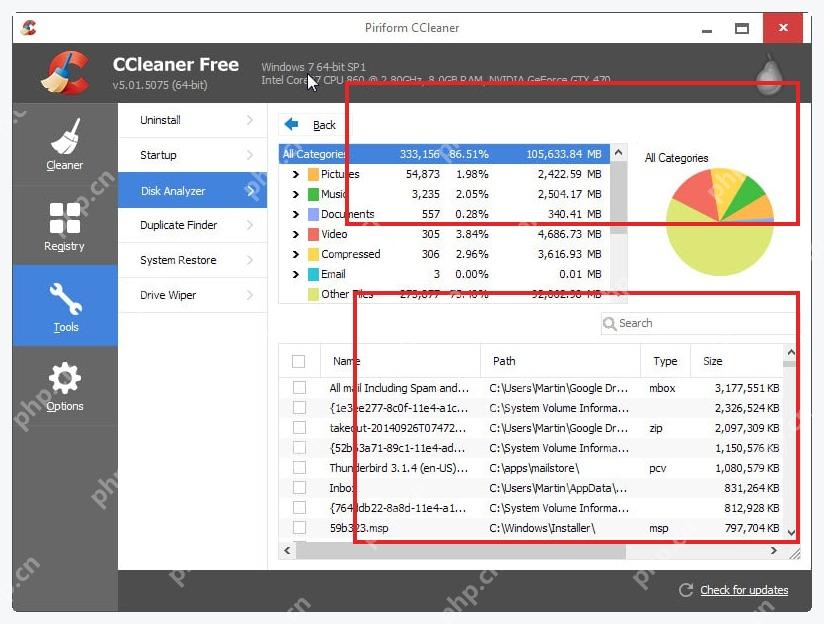Click the refresh icon beside Check for updates
Image resolution: width=824 pixels, height=624 pixels.
pos(685,590)
